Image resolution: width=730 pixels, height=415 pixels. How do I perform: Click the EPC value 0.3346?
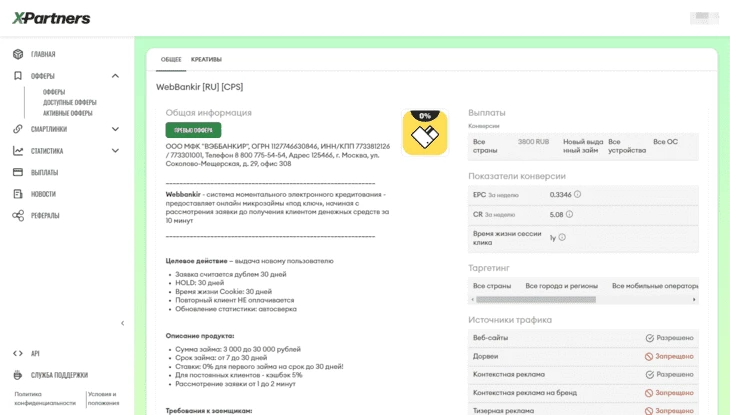pyautogui.click(x=560, y=195)
